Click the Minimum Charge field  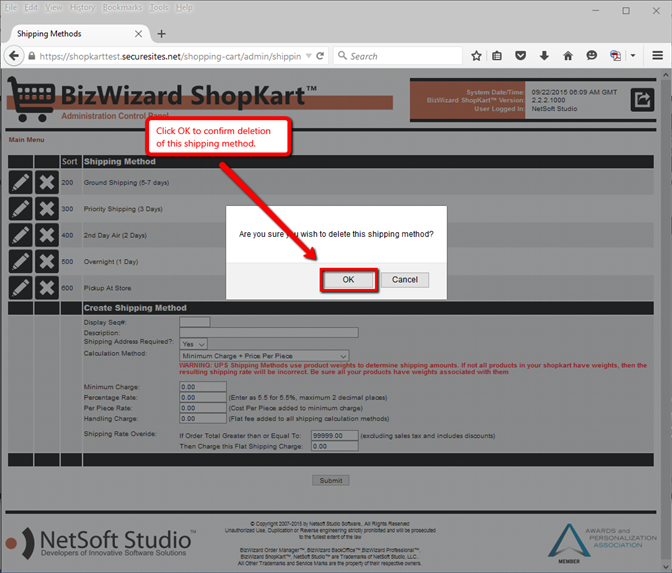(203, 387)
